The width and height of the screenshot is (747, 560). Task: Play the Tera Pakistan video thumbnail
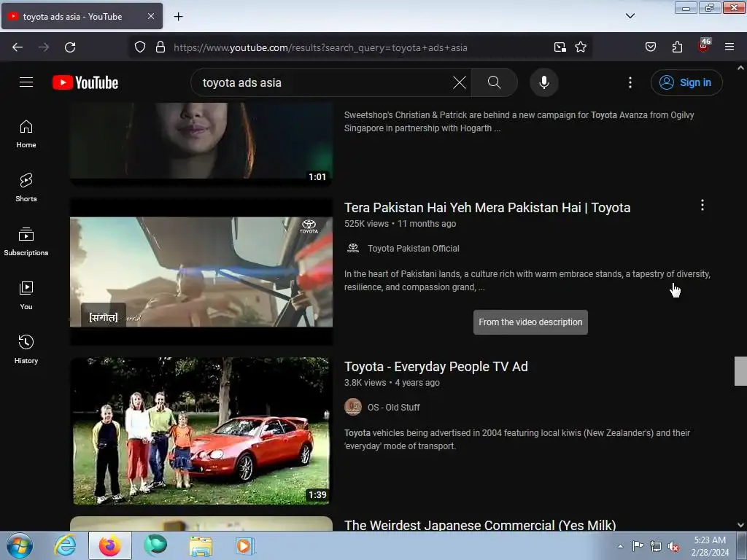[x=201, y=272]
